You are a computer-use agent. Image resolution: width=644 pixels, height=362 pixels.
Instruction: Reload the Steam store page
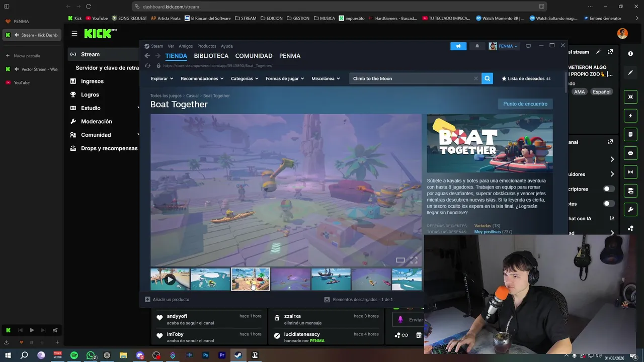click(x=147, y=65)
